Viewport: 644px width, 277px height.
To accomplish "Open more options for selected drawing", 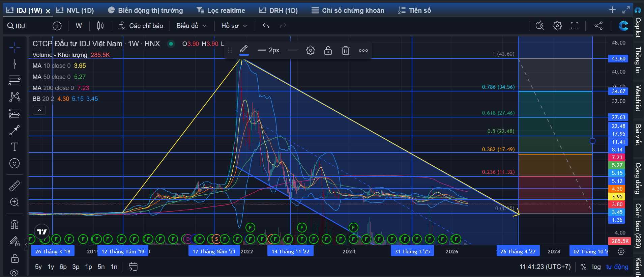I will pos(363,51).
